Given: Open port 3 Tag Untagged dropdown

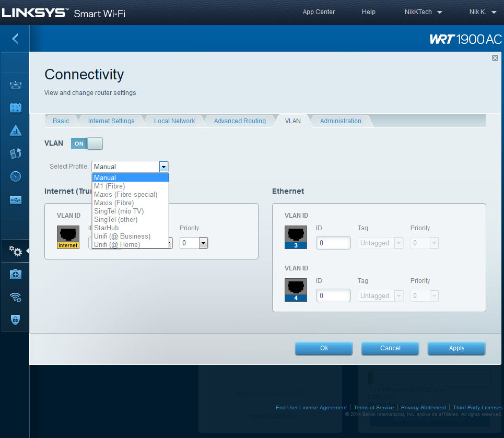Looking at the screenshot, I should (x=380, y=243).
